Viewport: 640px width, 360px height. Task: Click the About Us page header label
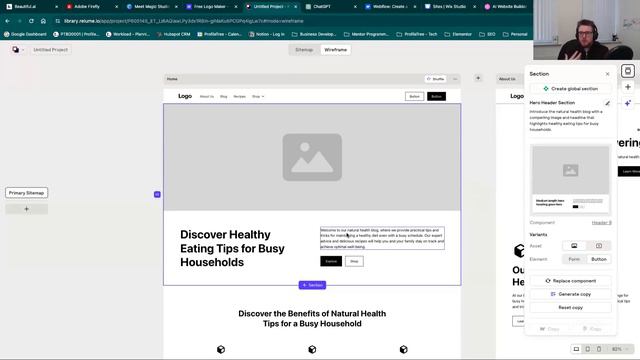507,79
